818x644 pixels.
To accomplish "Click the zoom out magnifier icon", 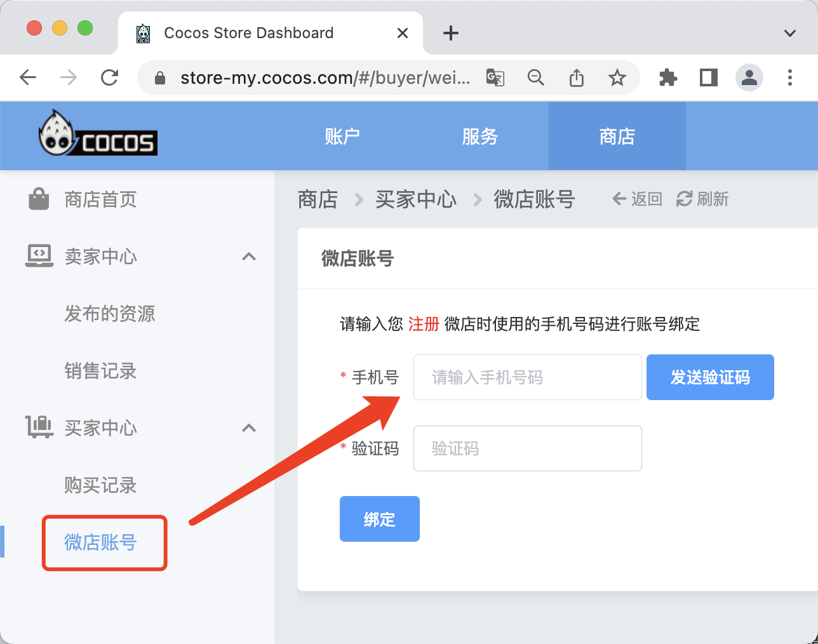I will 536,77.
